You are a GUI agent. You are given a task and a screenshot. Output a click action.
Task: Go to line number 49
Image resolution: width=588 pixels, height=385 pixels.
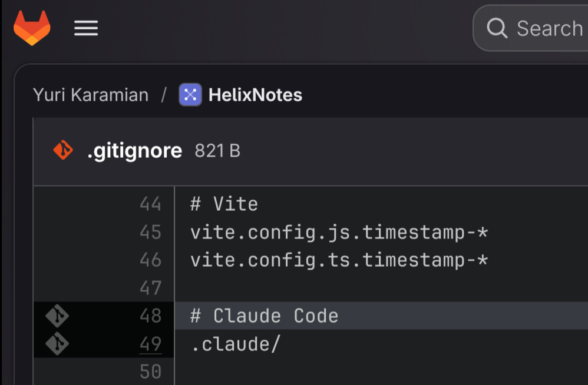[x=150, y=344]
